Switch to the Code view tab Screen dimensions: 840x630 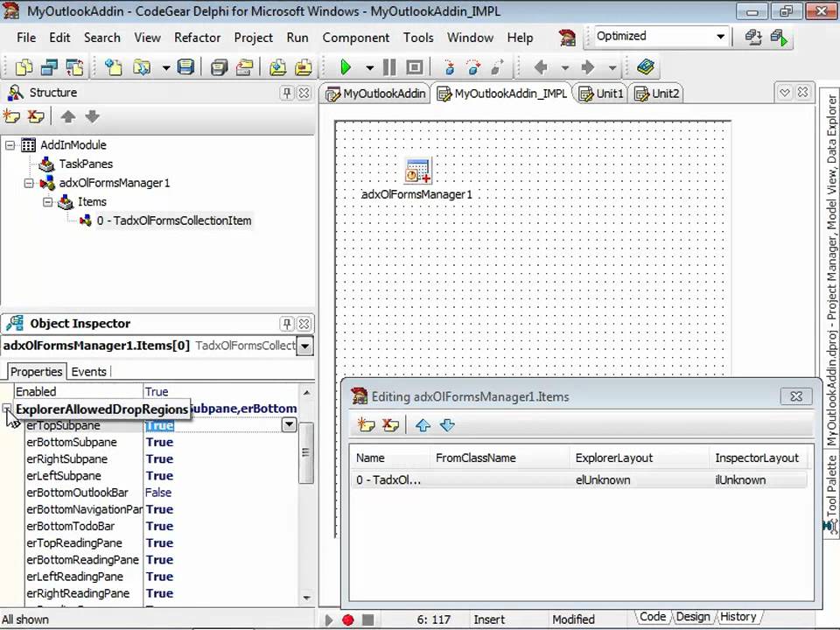pyautogui.click(x=653, y=617)
